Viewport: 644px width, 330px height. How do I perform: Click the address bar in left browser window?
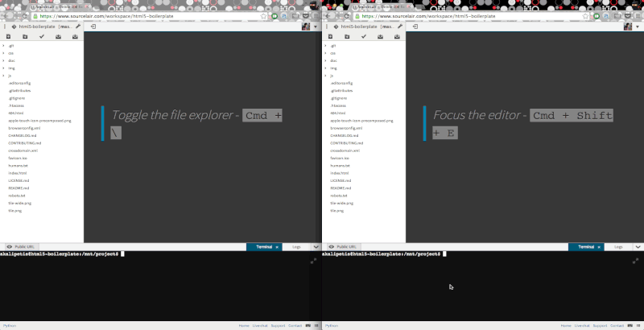(x=150, y=16)
